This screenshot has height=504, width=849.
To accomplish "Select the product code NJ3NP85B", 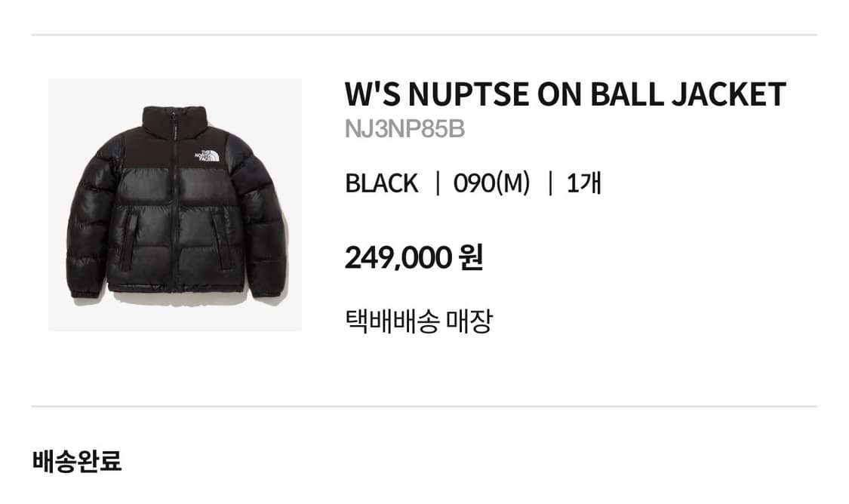I will pos(405,129).
